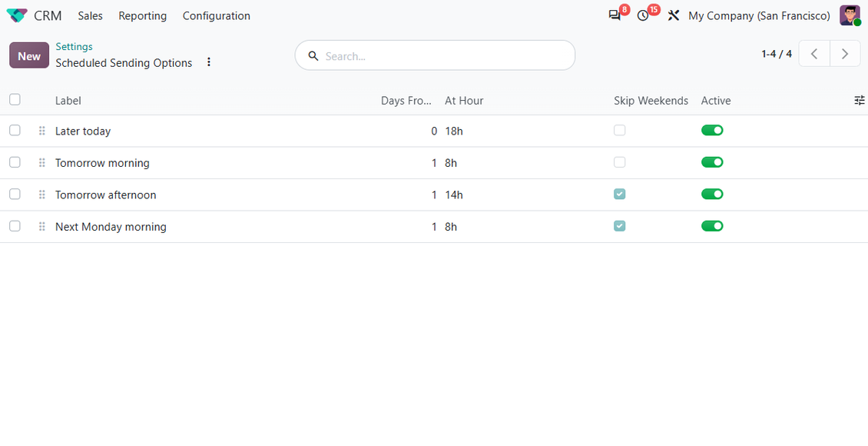Go back to Settings breadcrumb
The width and height of the screenshot is (868, 446).
[75, 47]
